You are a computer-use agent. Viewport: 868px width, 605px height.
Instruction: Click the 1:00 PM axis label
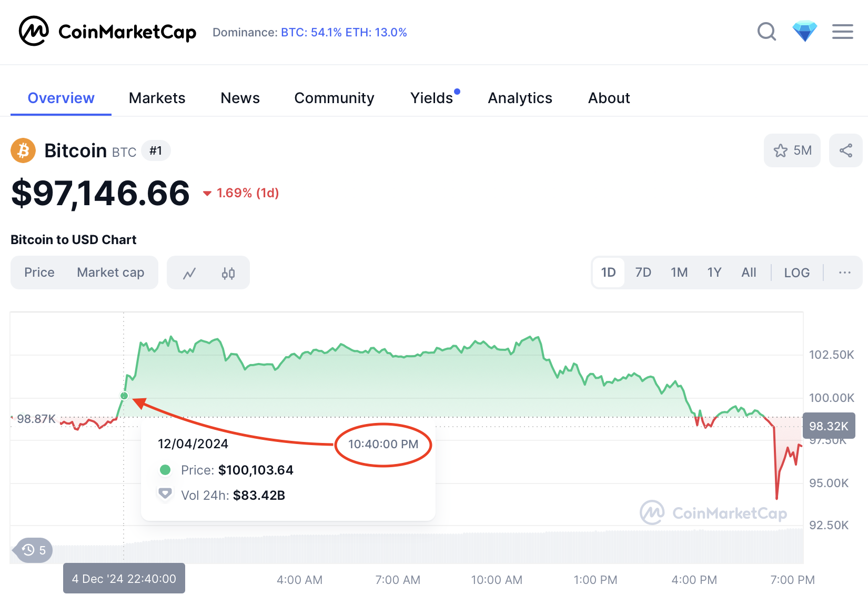click(596, 580)
